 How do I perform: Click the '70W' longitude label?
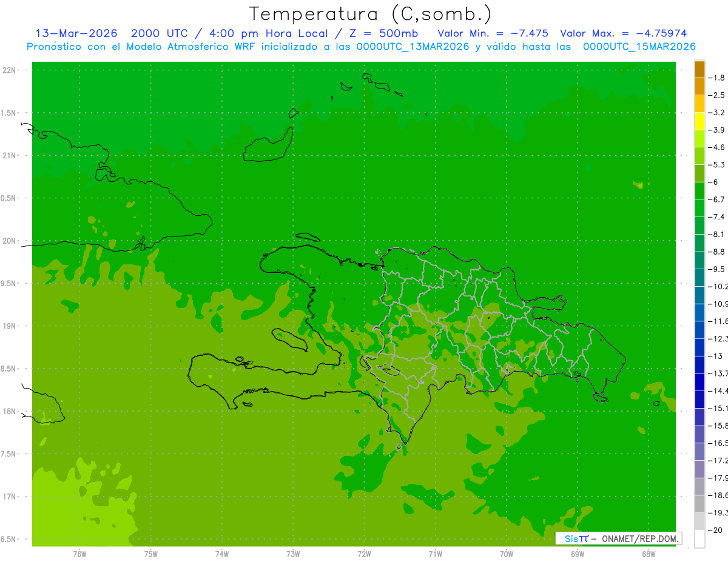tap(507, 554)
